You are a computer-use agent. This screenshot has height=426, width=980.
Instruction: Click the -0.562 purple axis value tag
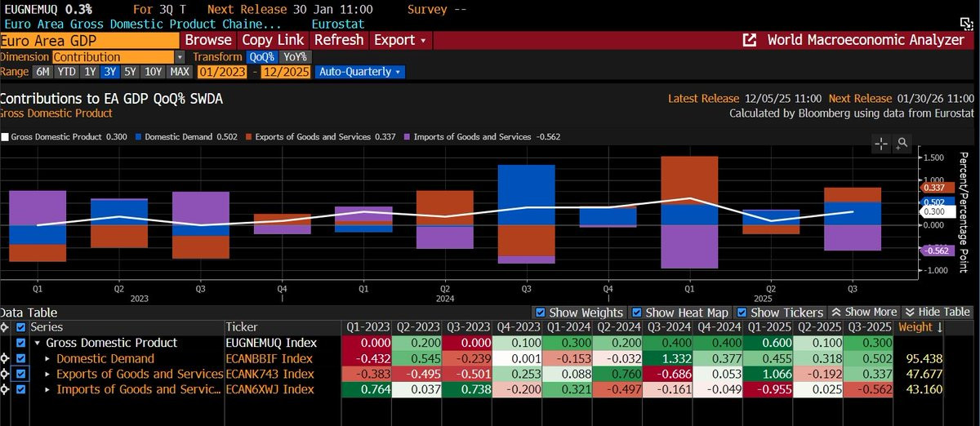pos(938,251)
